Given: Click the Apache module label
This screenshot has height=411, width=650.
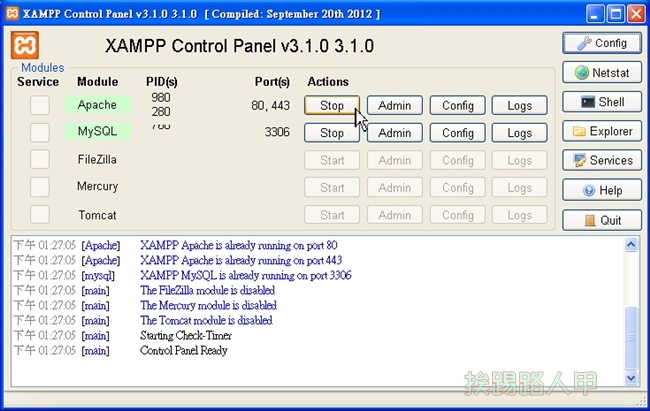Looking at the screenshot, I should (x=97, y=105).
